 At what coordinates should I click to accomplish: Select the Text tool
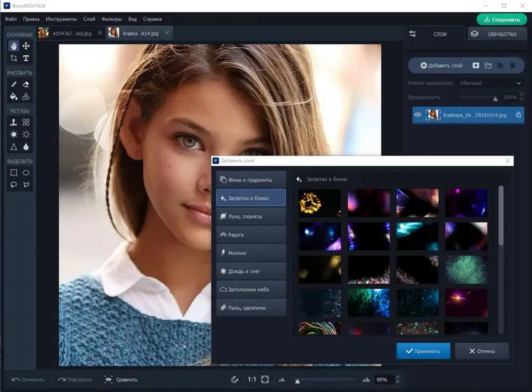tap(26, 58)
